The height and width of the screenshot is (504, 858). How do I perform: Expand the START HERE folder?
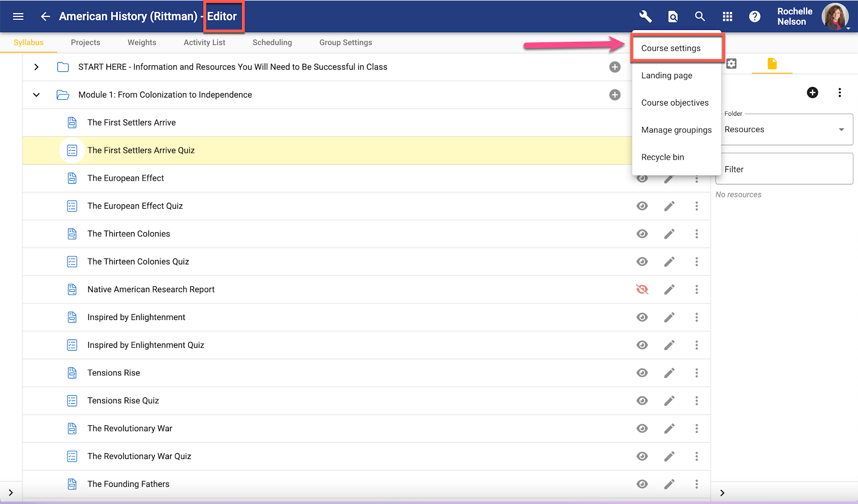point(36,67)
